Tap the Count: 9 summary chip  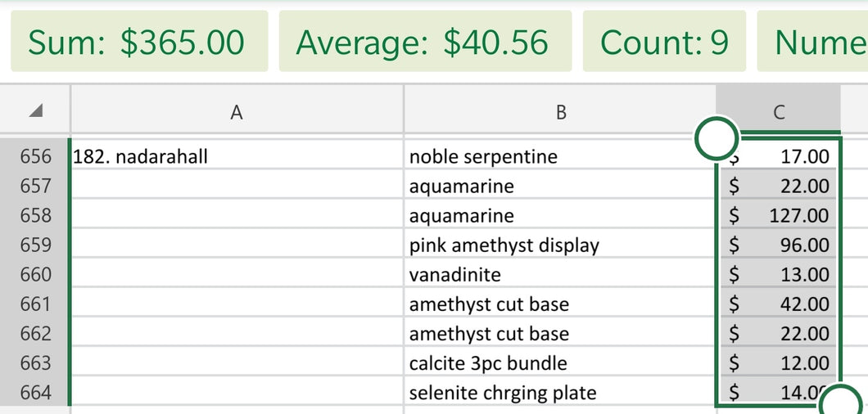pos(664,42)
